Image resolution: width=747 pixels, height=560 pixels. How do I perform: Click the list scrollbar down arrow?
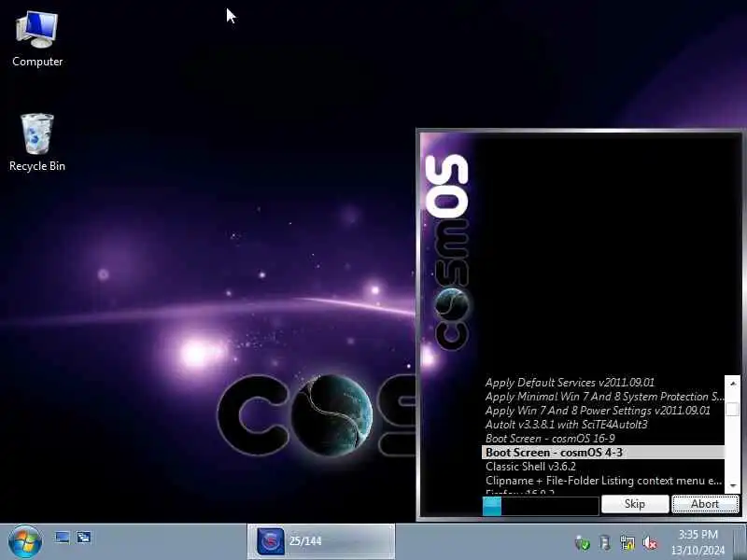(x=733, y=485)
